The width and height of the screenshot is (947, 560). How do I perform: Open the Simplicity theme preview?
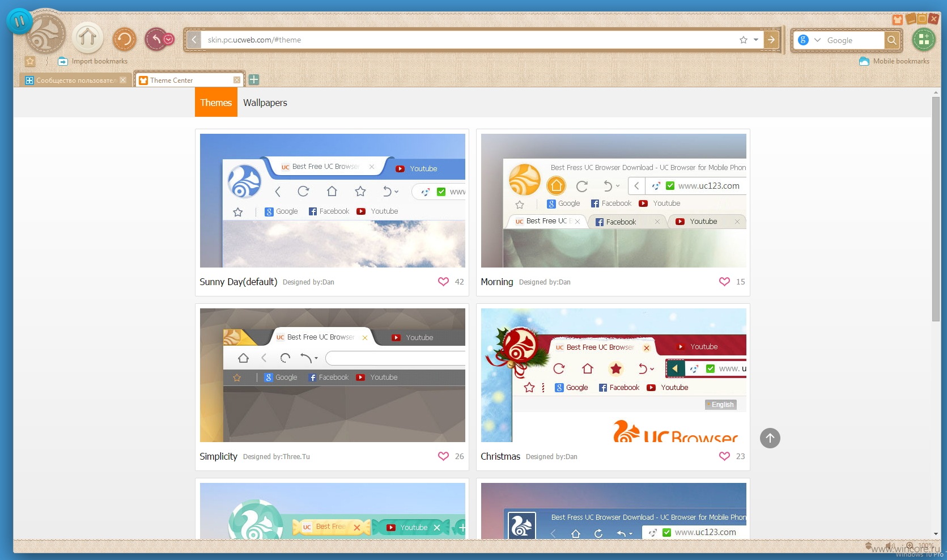(x=333, y=375)
